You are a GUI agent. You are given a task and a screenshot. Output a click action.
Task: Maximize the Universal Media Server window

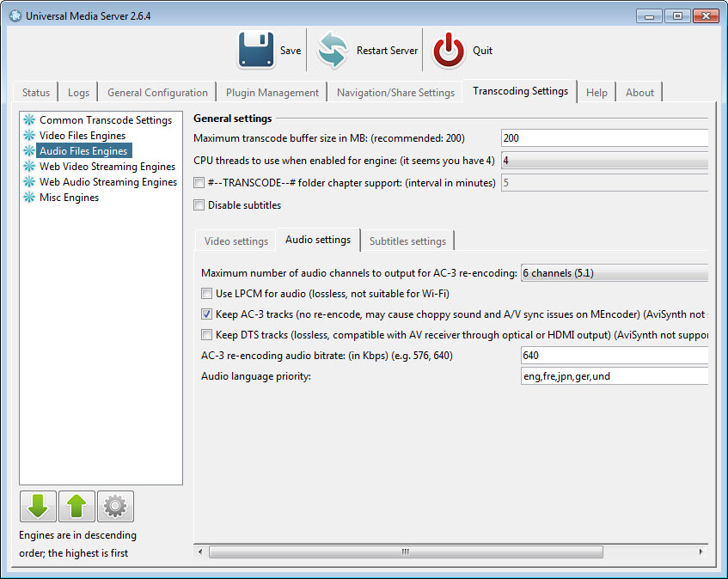pos(677,15)
